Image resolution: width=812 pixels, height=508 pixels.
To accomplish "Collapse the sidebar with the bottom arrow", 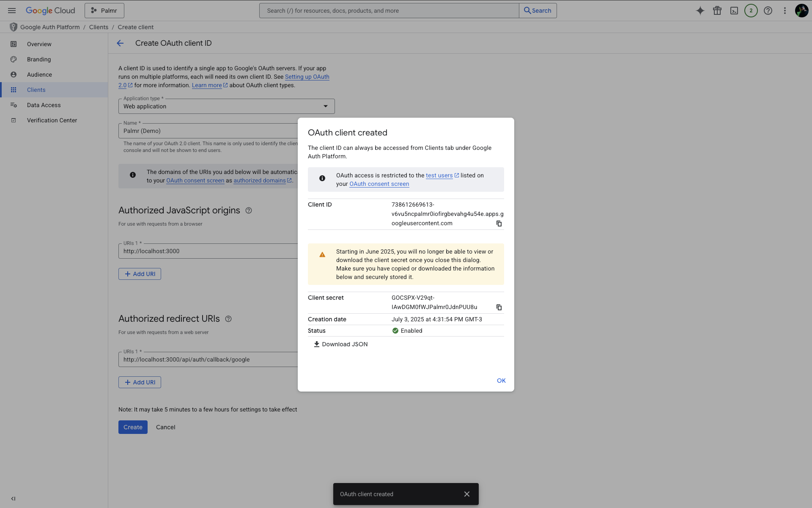I will (13, 499).
